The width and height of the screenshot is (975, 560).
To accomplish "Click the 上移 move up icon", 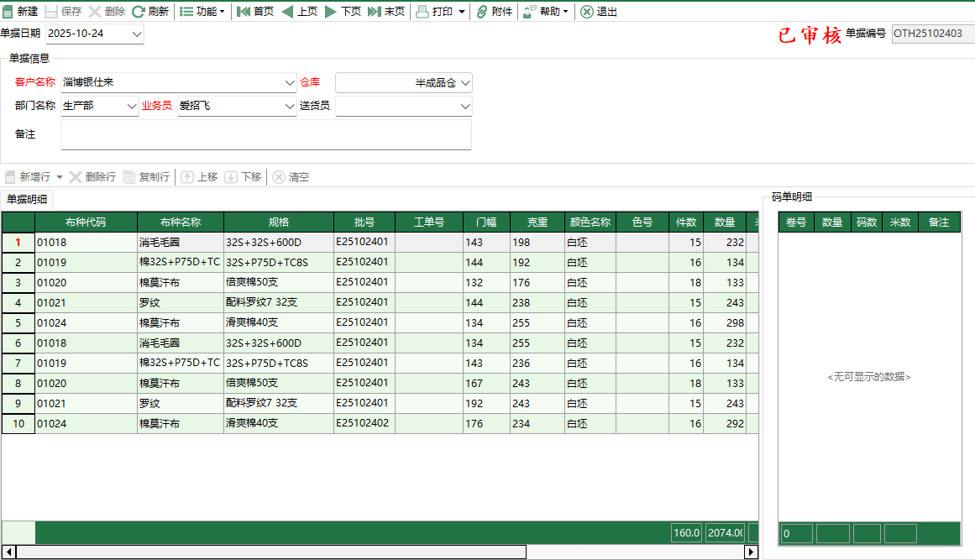I will (186, 176).
